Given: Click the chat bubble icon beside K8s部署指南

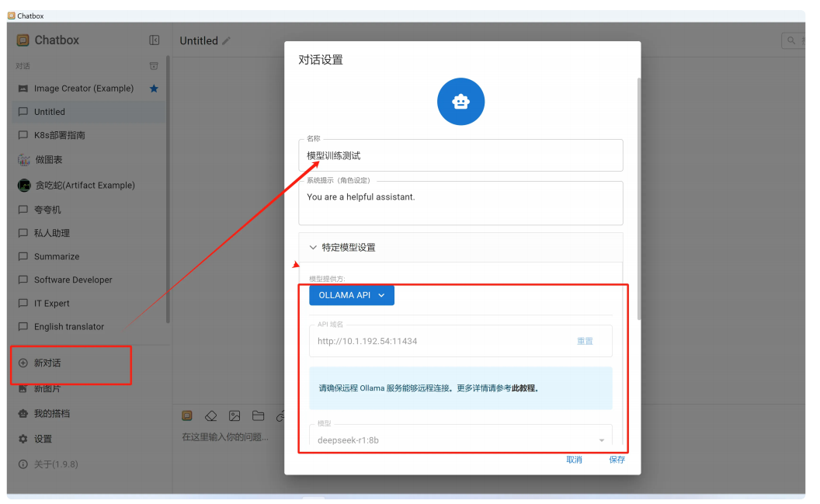Looking at the screenshot, I should point(23,135).
